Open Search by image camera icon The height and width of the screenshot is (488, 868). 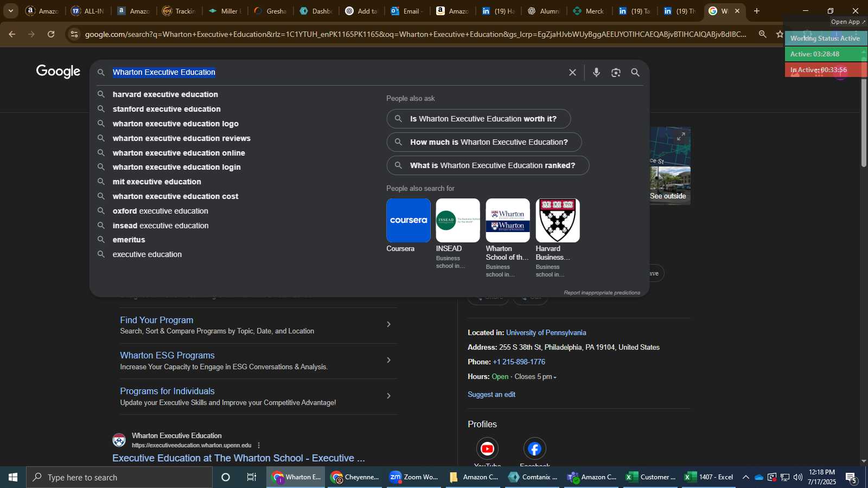click(x=616, y=72)
